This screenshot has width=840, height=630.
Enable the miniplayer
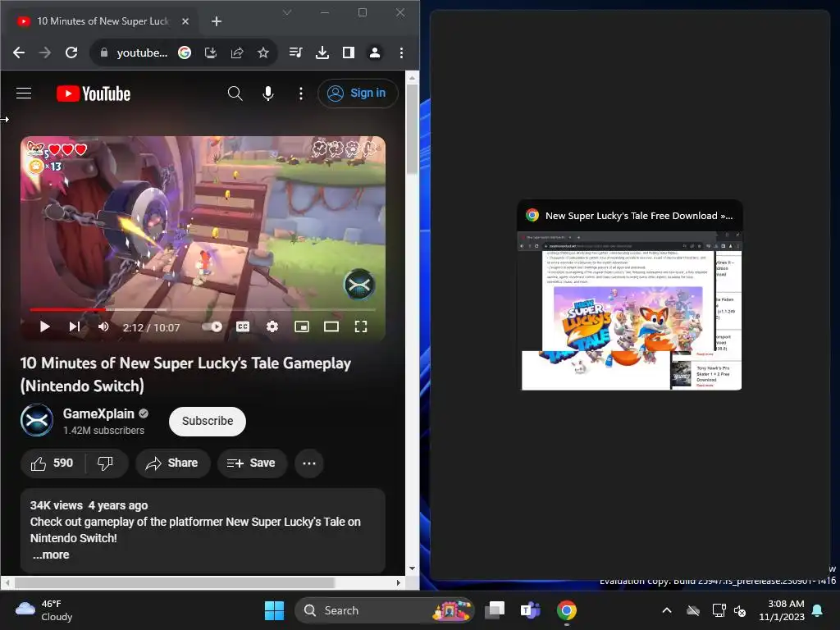click(302, 326)
